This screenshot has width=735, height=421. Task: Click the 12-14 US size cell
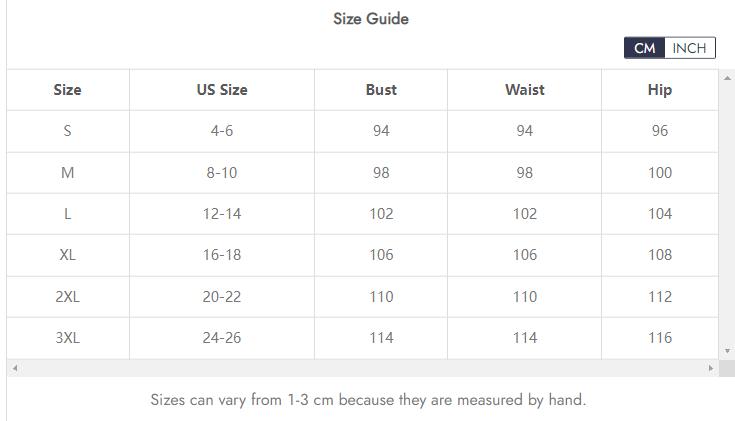coord(222,214)
